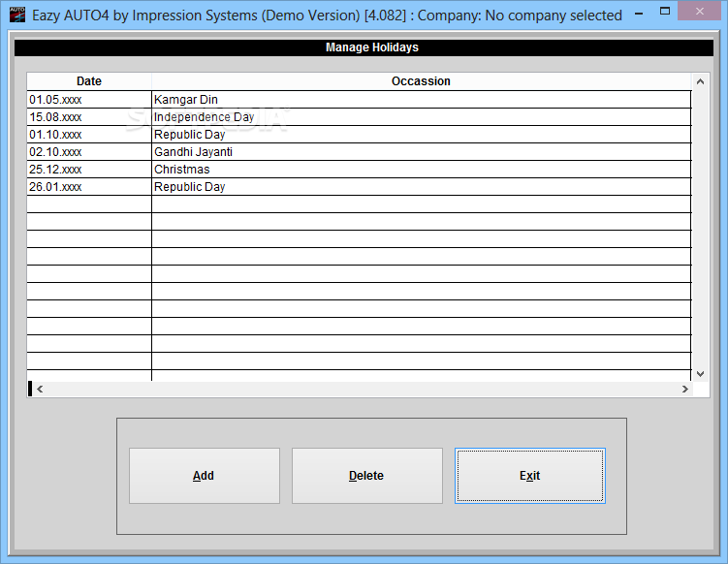This screenshot has width=728, height=564.
Task: Select the Gandhi Jayanti occasion cell
Action: [421, 152]
